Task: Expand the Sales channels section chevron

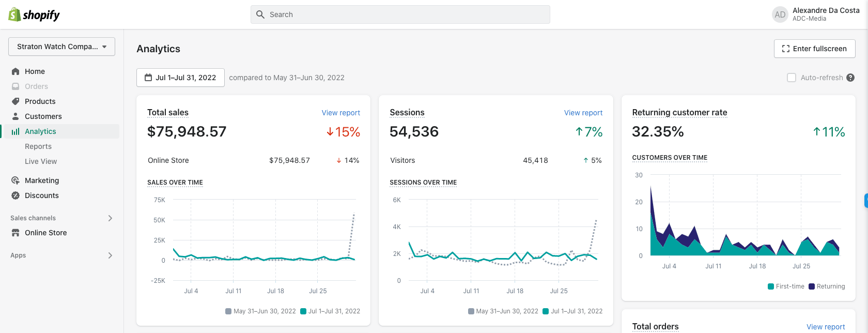Action: click(x=110, y=218)
